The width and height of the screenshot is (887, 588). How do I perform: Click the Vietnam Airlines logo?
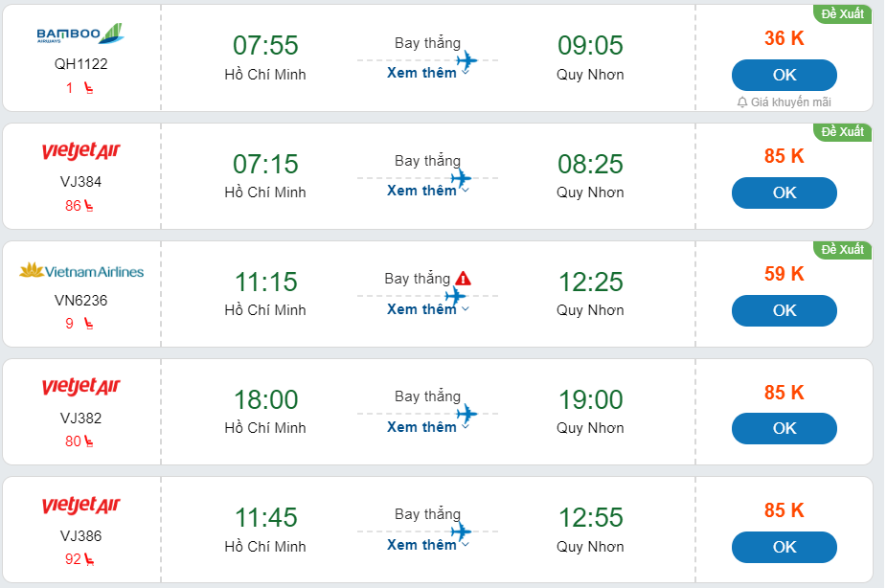coord(81,271)
